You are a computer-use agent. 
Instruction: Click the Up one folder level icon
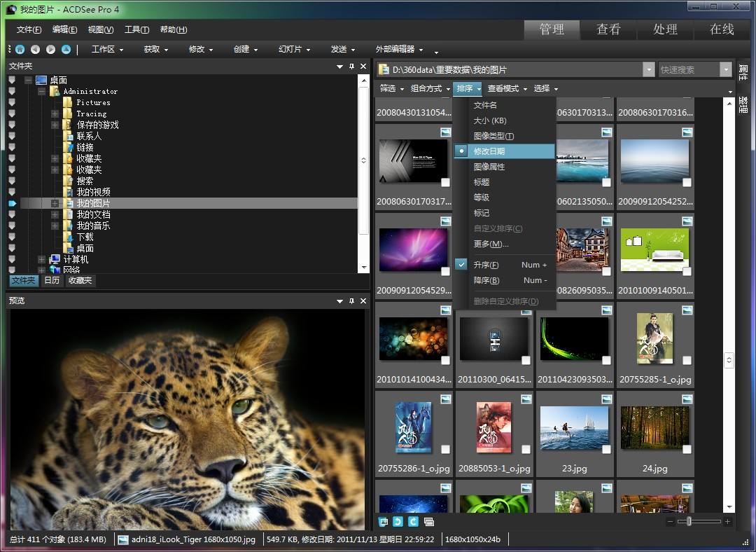pyautogui.click(x=66, y=49)
